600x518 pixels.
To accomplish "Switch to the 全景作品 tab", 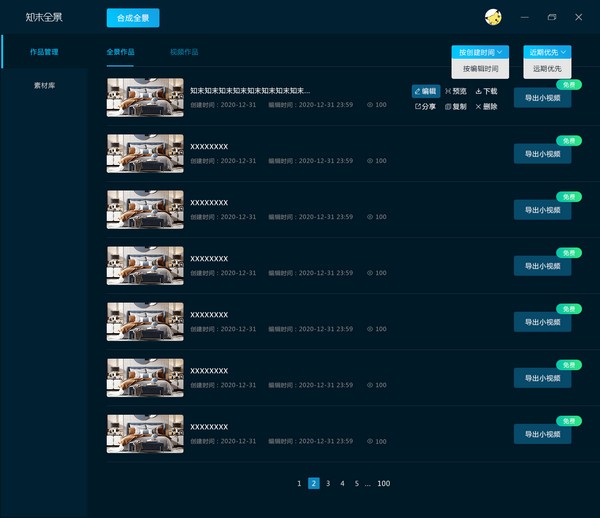I will coord(120,51).
